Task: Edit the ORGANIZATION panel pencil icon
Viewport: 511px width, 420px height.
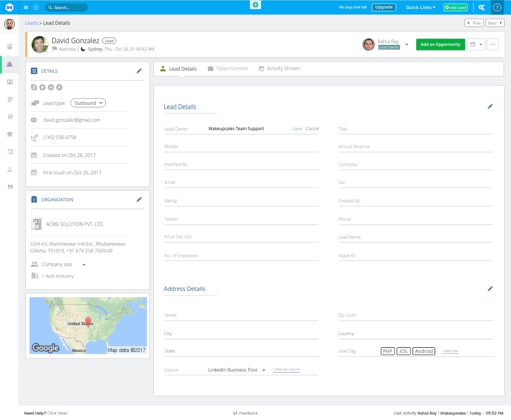Action: 139,199
